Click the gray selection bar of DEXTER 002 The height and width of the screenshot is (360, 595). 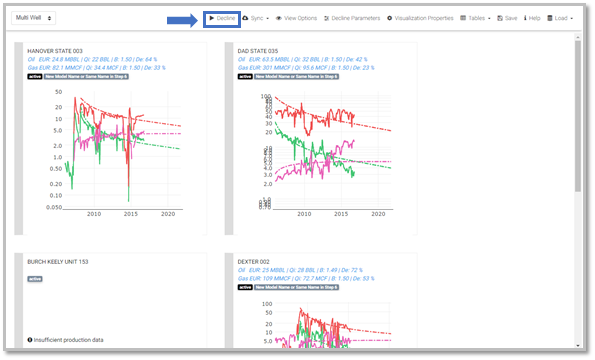(x=229, y=300)
